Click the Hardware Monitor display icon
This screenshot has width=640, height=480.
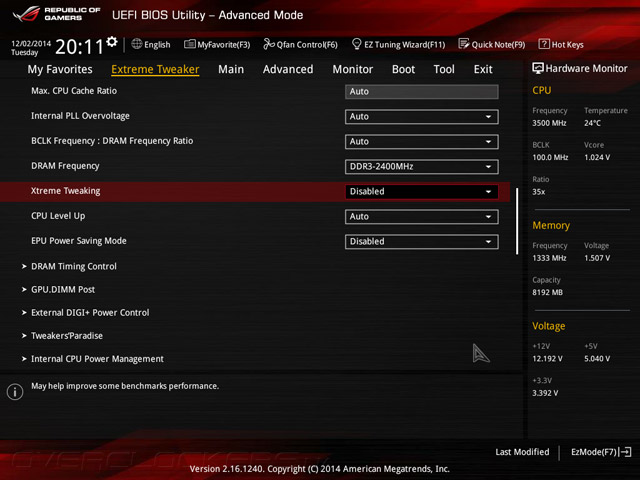pyautogui.click(x=538, y=68)
